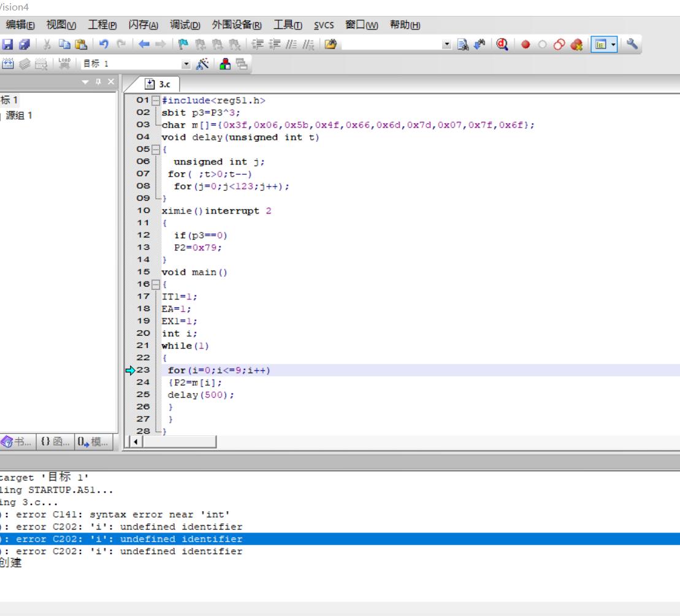
Task: Click the Find icon next to search box
Action: click(463, 44)
